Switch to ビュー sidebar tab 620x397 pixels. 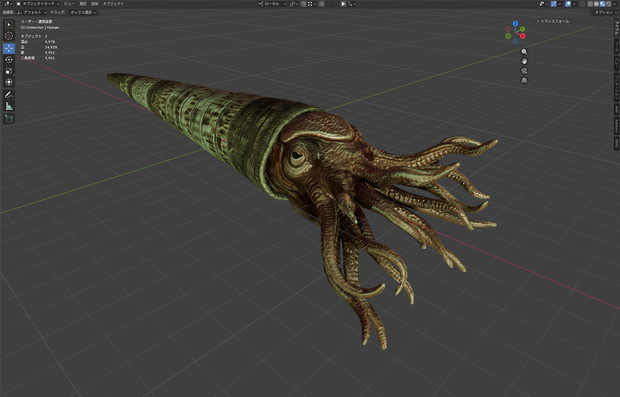(616, 63)
